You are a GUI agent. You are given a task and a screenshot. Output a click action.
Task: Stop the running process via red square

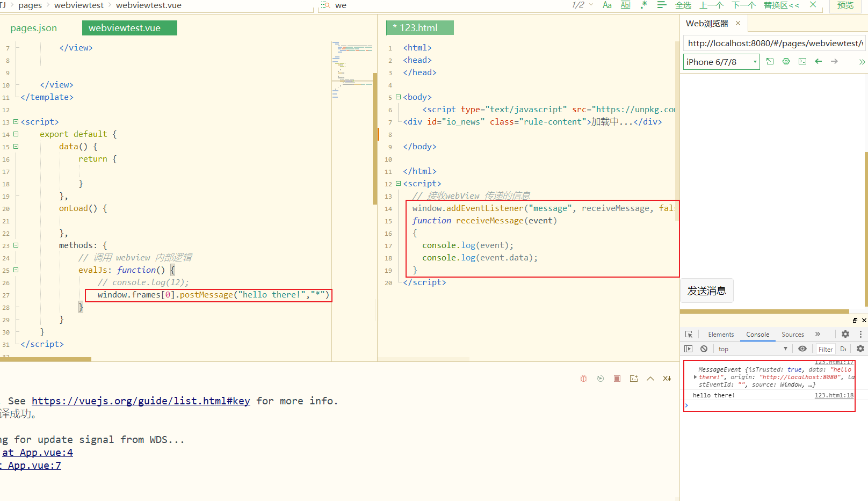(x=617, y=379)
